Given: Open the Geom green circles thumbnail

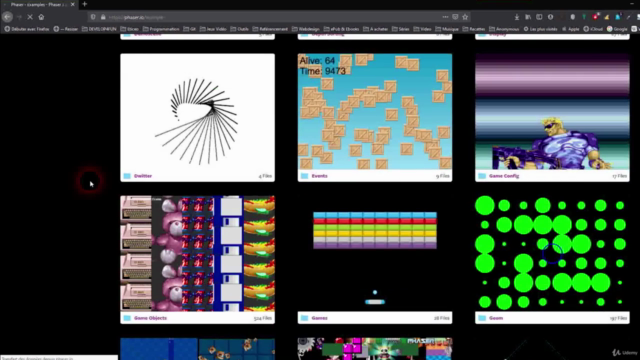Looking at the screenshot, I should [552, 253].
